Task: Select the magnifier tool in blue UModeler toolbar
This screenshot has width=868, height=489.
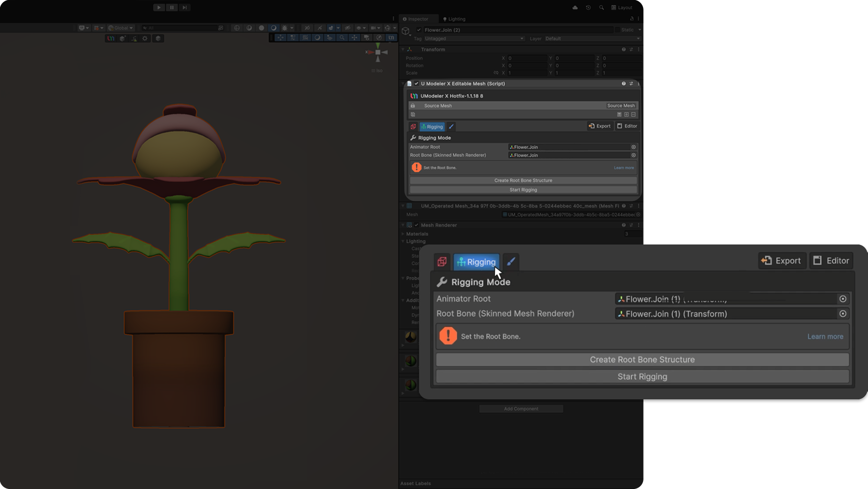Action: point(342,37)
